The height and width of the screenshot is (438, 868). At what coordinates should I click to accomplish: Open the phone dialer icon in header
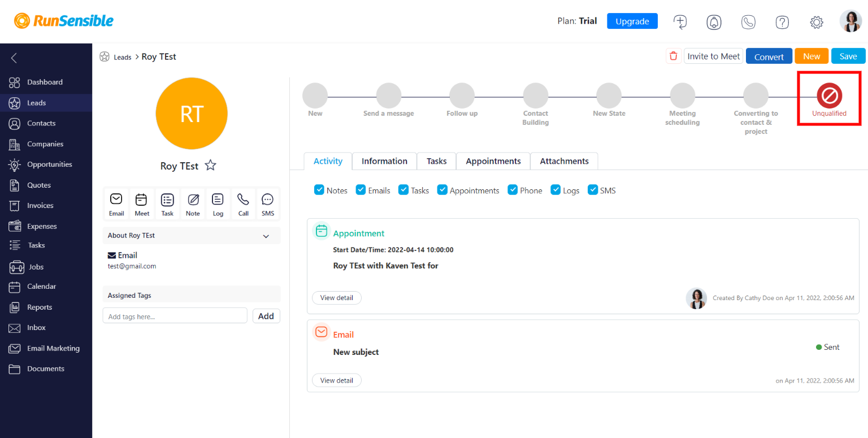tap(748, 22)
